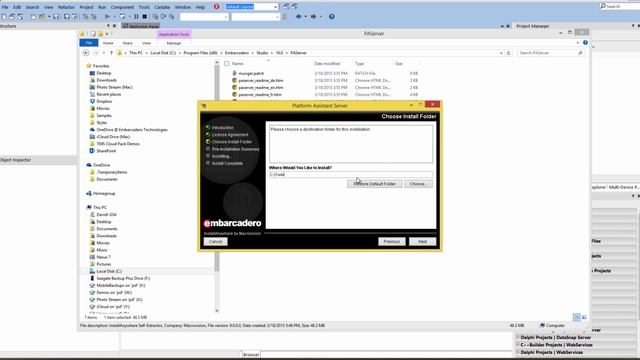Expand Delphi Projects | DataSnap Server category
The image size is (640, 360).
click(518, 338)
